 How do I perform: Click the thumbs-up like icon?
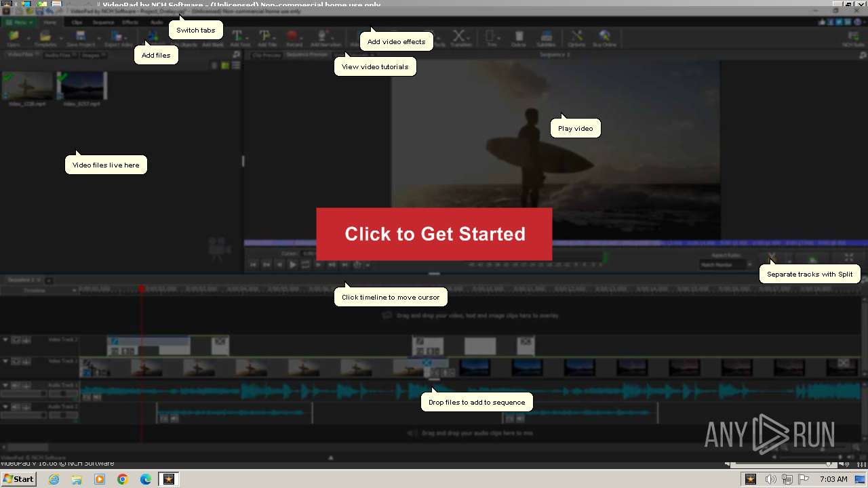pos(823,22)
